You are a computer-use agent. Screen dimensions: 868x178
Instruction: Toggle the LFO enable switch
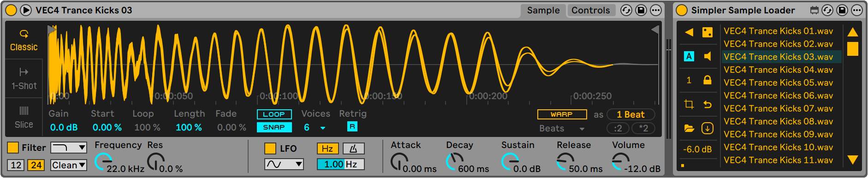click(x=270, y=148)
